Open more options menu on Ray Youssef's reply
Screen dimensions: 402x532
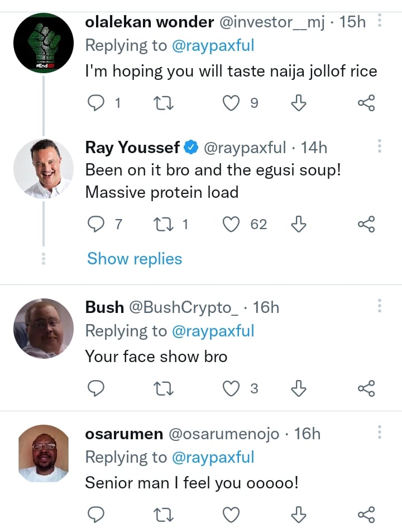pos(380,147)
